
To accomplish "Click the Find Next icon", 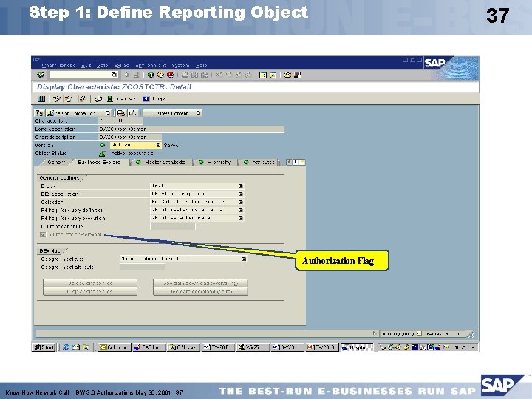I will coord(204,75).
